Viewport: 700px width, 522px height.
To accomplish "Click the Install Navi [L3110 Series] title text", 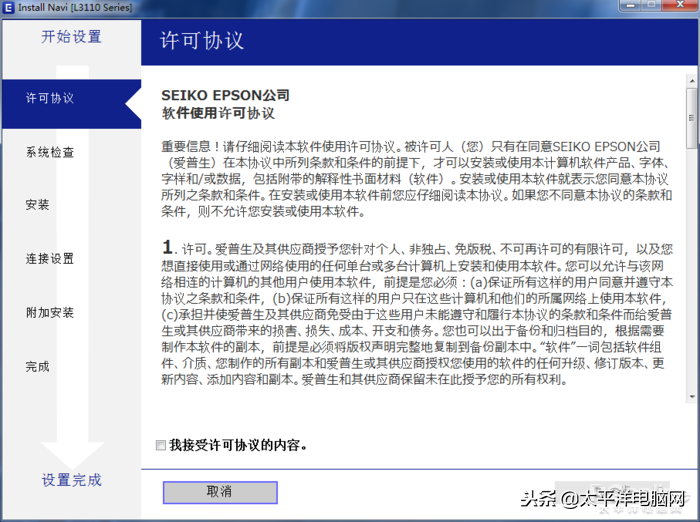I will (75, 8).
